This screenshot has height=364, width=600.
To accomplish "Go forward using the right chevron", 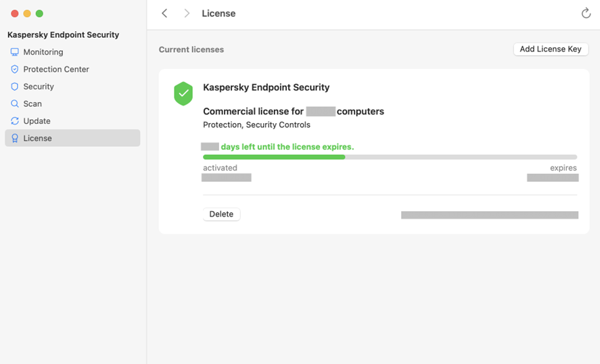I will pyautogui.click(x=187, y=14).
